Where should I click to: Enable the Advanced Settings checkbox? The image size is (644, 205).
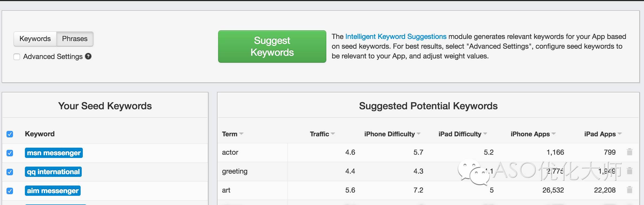coord(17,57)
